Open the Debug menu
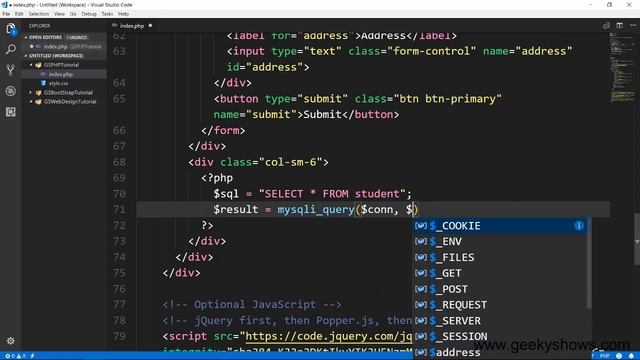Viewport: 640px width, 360px height. point(89,14)
